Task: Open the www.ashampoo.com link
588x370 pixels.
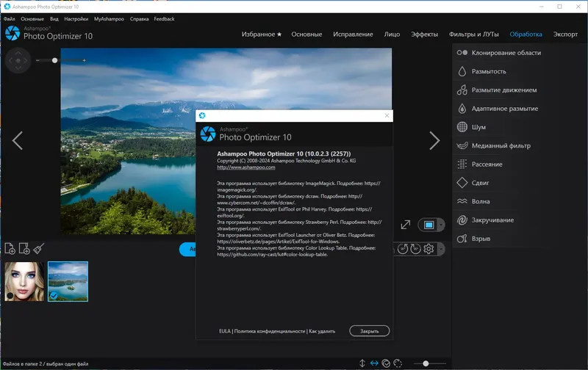Action: point(246,167)
